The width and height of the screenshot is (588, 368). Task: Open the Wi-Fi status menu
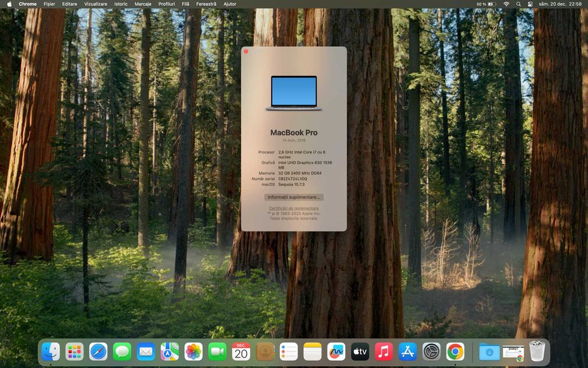(506, 4)
